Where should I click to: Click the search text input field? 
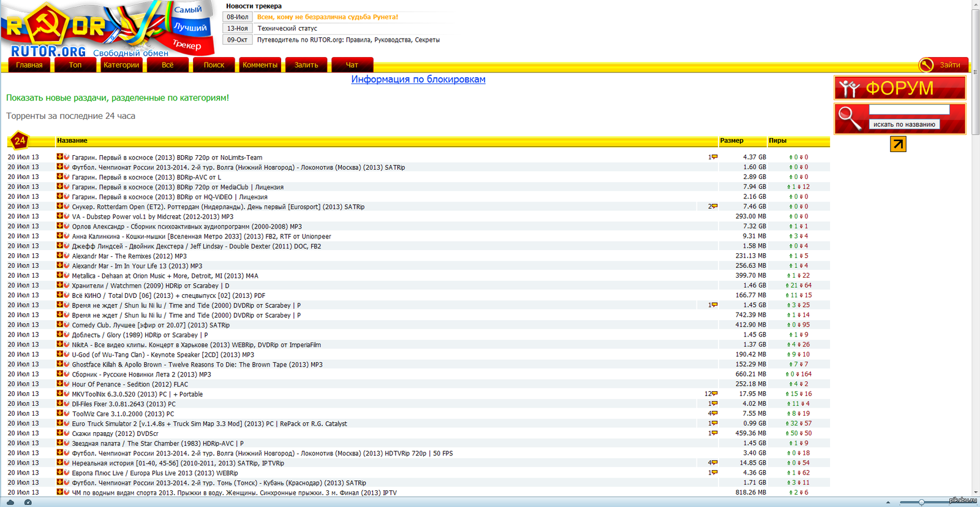click(909, 110)
